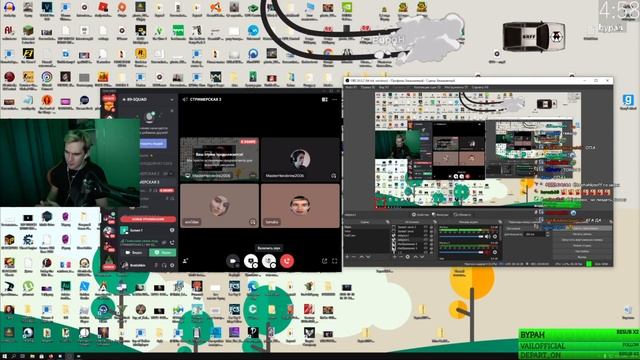Toggle headphones deafen in Discord user panel
Image resolution: width=640 pixels, height=360 pixels.
click(x=164, y=265)
